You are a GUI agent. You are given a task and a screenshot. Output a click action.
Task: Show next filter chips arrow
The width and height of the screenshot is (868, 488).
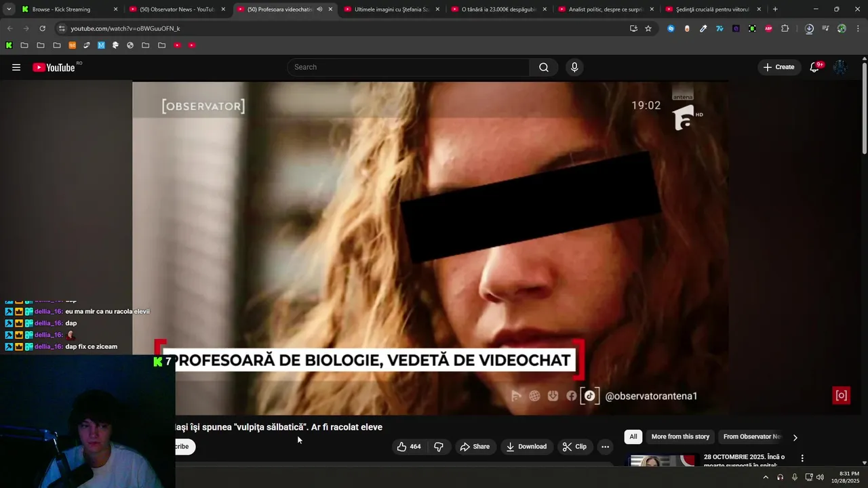tap(795, 437)
